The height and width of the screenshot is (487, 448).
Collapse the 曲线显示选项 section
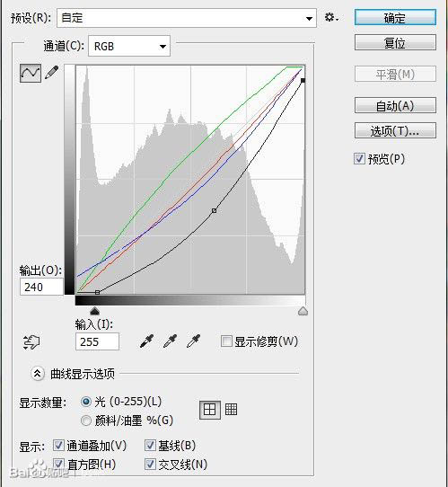[x=37, y=374]
